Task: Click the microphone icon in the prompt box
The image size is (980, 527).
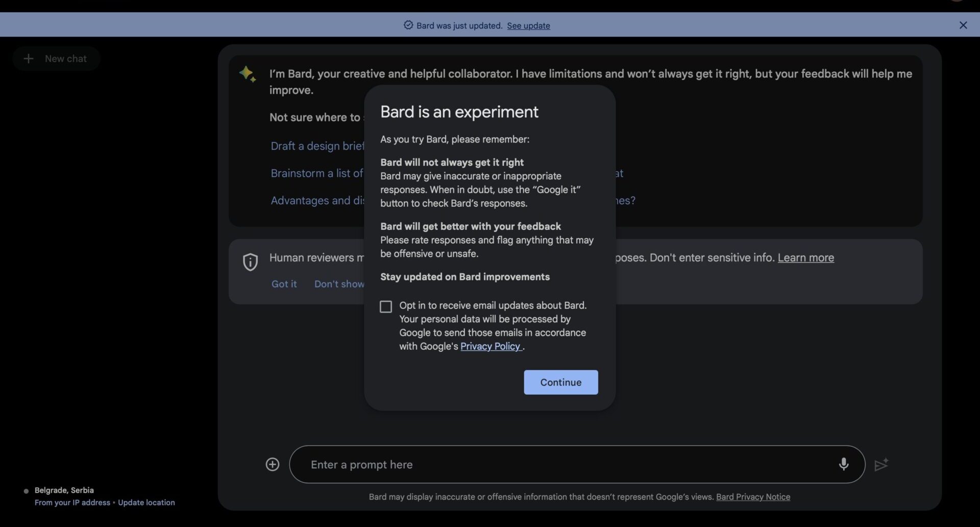Action: coord(843,464)
